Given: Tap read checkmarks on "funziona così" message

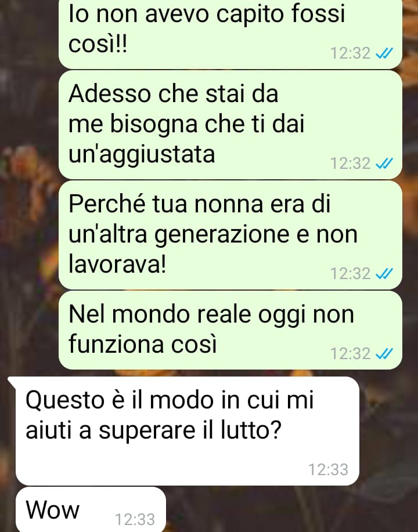Looking at the screenshot, I should [384, 353].
